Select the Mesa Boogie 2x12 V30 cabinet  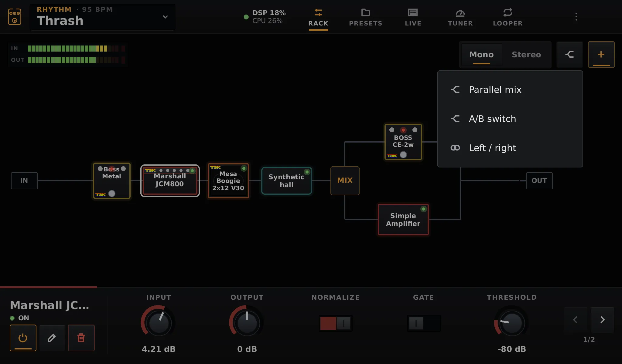click(x=228, y=181)
